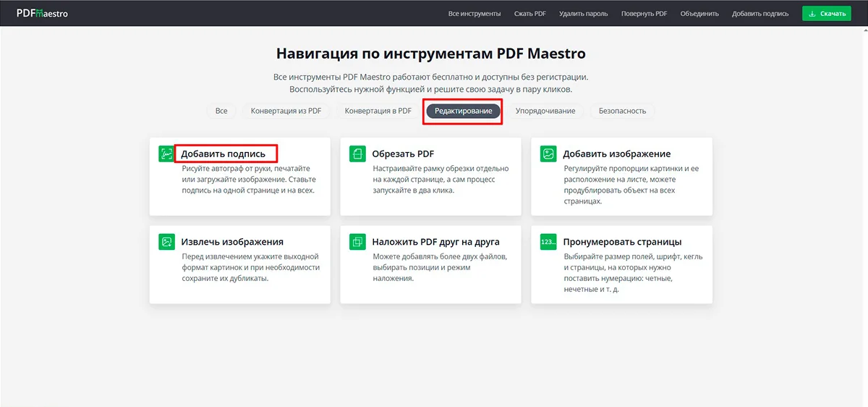The width and height of the screenshot is (868, 407).
Task: Click the download arrow icon in Скачать
Action: pyautogui.click(x=812, y=14)
